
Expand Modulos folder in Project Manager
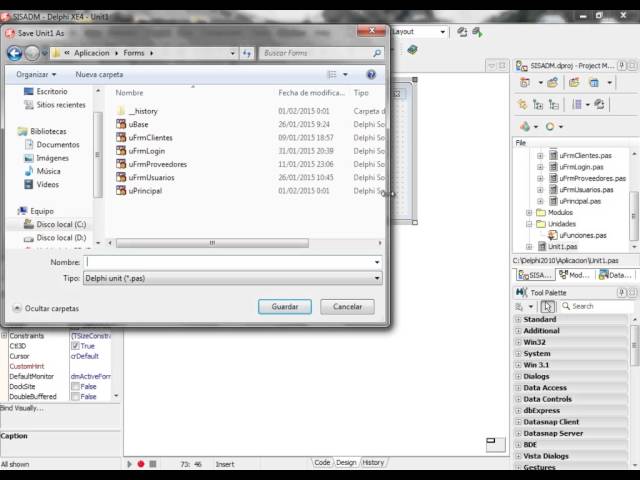tap(529, 213)
